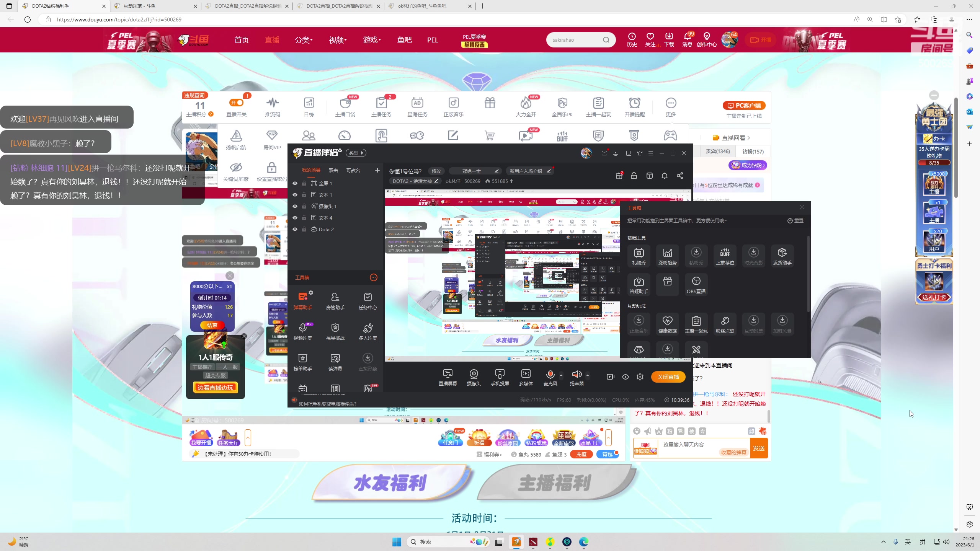Open the 礼物秀 gift show tool
This screenshot has height=551, width=980.
click(x=639, y=255)
